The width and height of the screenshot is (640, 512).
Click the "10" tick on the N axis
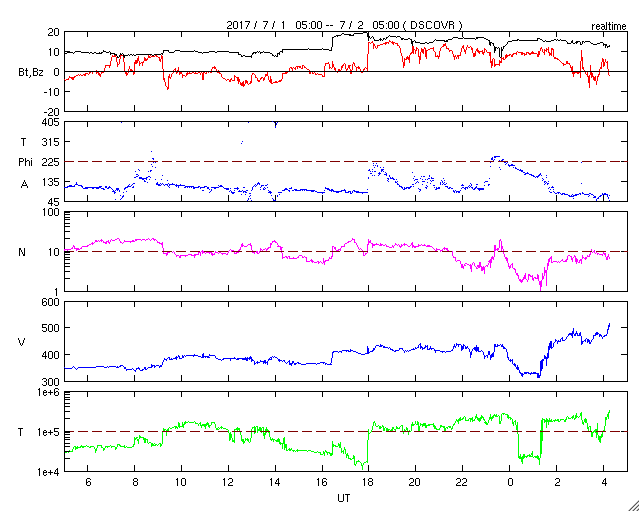click(x=55, y=252)
